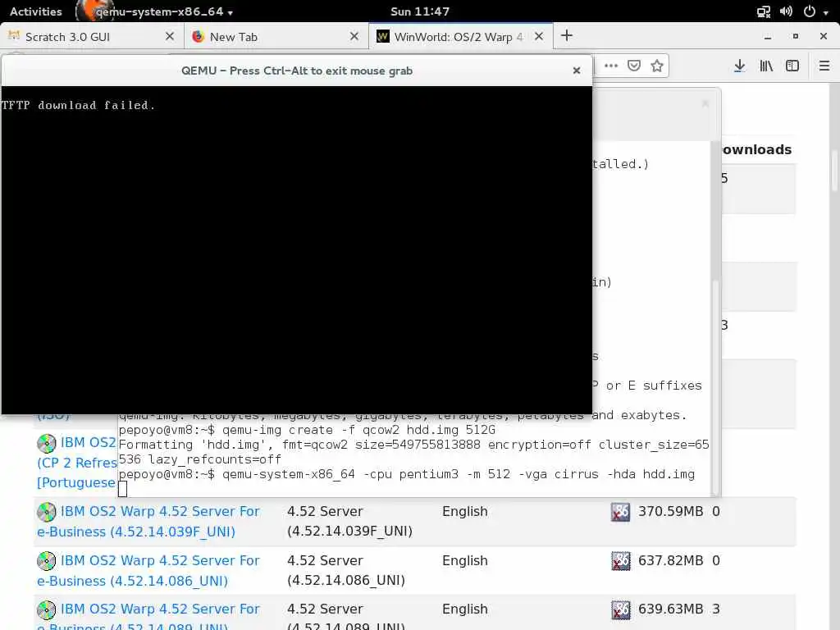Click the x86 icon in the 637.82MB row
Viewport: 840px width, 630px height.
[x=620, y=561]
